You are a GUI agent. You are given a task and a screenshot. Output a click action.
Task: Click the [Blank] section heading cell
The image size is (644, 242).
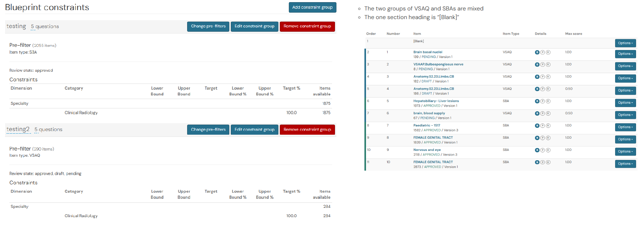pyautogui.click(x=419, y=41)
